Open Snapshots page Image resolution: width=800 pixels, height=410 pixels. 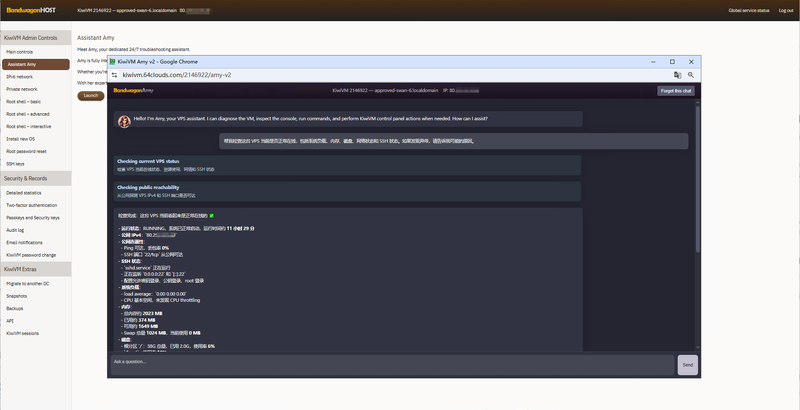(16, 296)
